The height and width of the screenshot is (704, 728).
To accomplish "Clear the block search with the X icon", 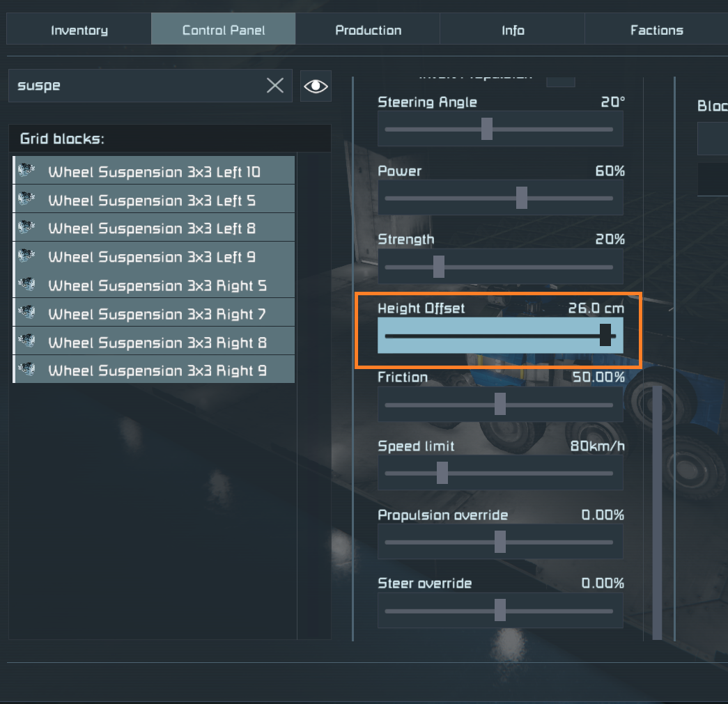I will tap(275, 86).
